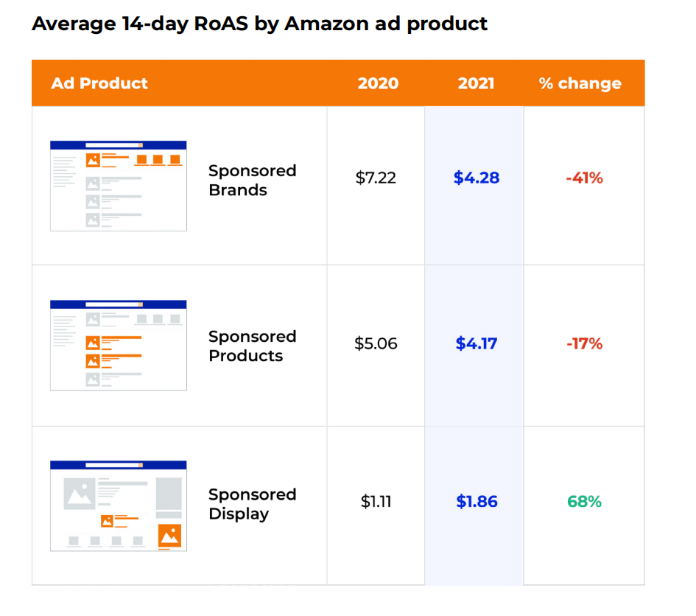Click the "Sponsored Products" row label

tap(252, 346)
